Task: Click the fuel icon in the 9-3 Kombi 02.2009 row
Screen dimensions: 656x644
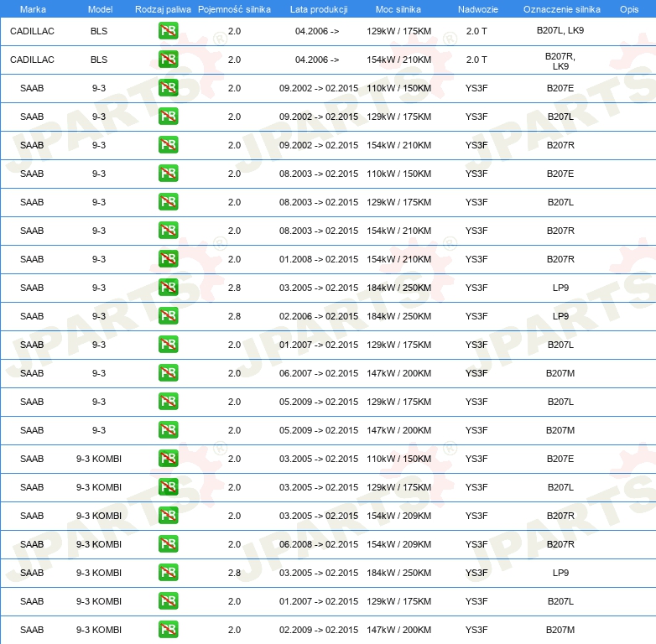Action: click(168, 630)
